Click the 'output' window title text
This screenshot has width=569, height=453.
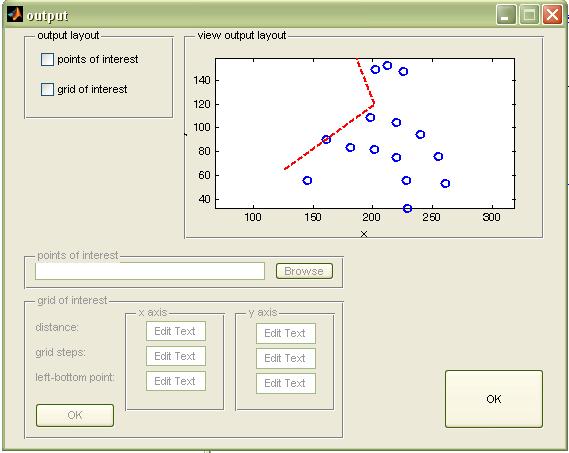click(x=47, y=16)
